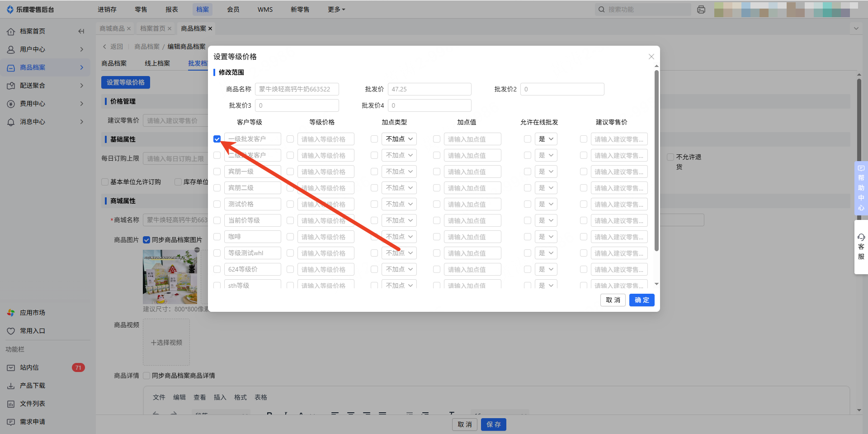Click the 搜索功能 search field
The image size is (868, 434).
coord(643,10)
